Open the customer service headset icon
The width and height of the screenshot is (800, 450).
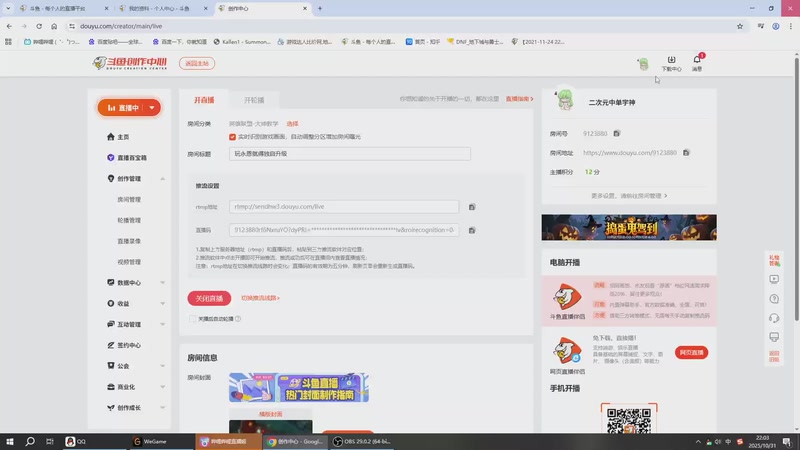(x=774, y=318)
